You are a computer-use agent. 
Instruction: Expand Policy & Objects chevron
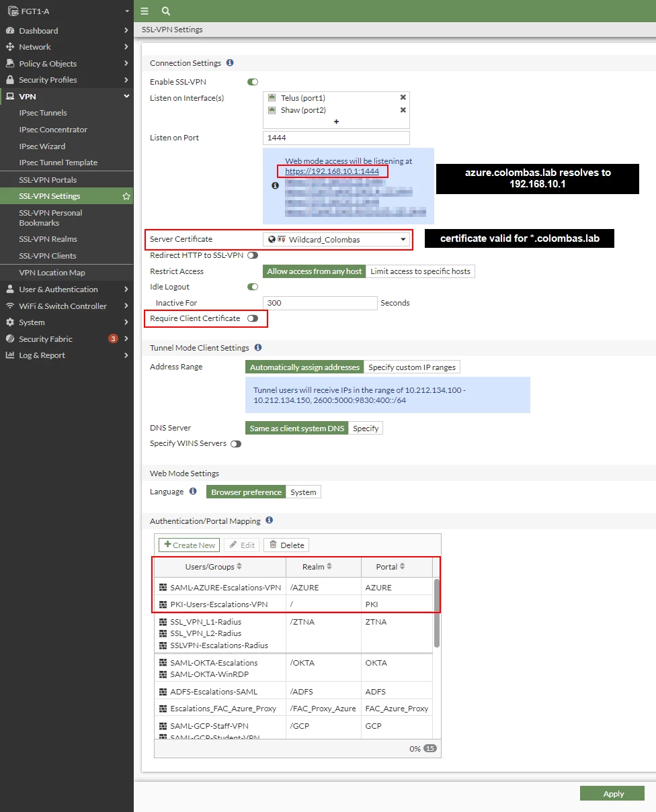point(126,63)
